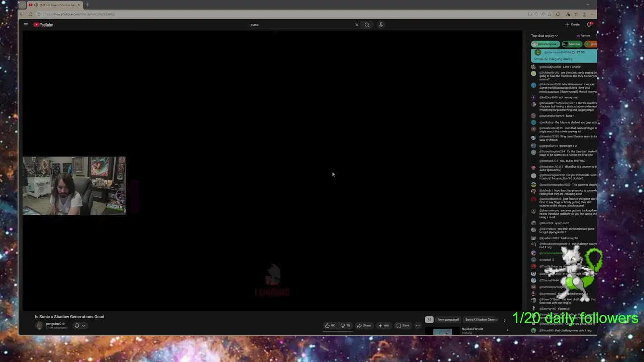
Task: Click @coreman1374 'YOU BLEW THE WAD' message
Action: tap(561, 161)
